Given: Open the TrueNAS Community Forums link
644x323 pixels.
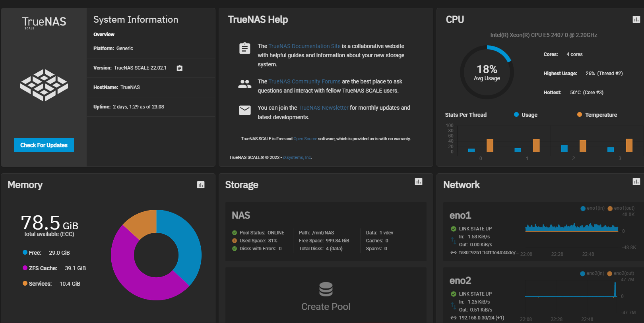Looking at the screenshot, I should click(x=305, y=81).
